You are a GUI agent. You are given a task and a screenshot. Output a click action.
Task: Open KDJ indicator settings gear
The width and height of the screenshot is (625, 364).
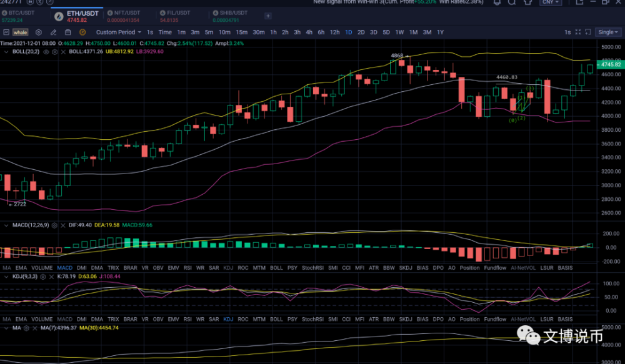[43, 277]
